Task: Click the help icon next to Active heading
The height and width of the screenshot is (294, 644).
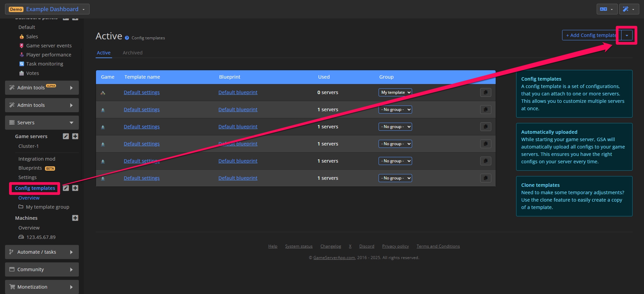Action: click(x=127, y=38)
